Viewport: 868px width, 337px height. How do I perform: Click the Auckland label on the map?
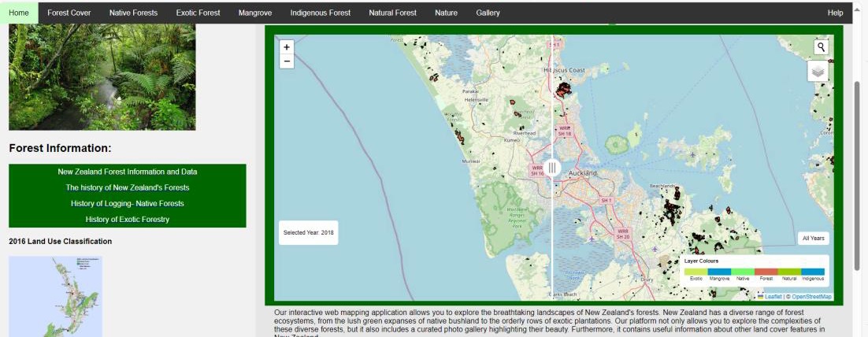[583, 173]
